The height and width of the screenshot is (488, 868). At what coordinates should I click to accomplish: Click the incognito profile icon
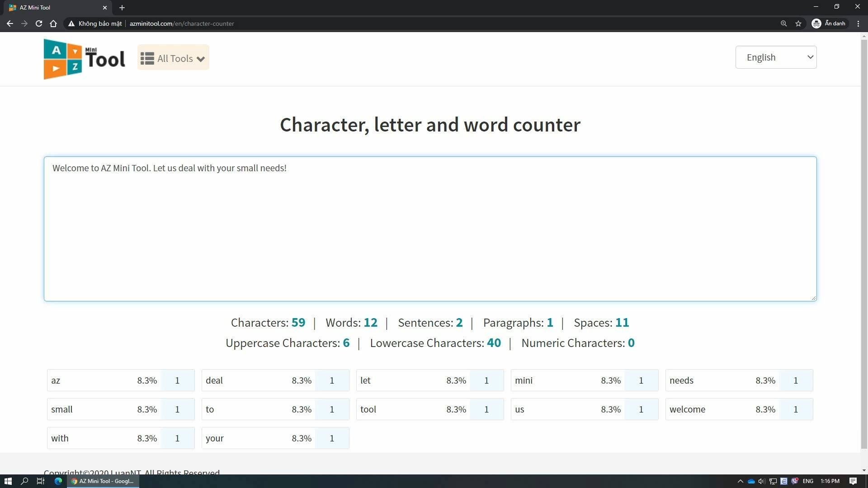point(829,23)
